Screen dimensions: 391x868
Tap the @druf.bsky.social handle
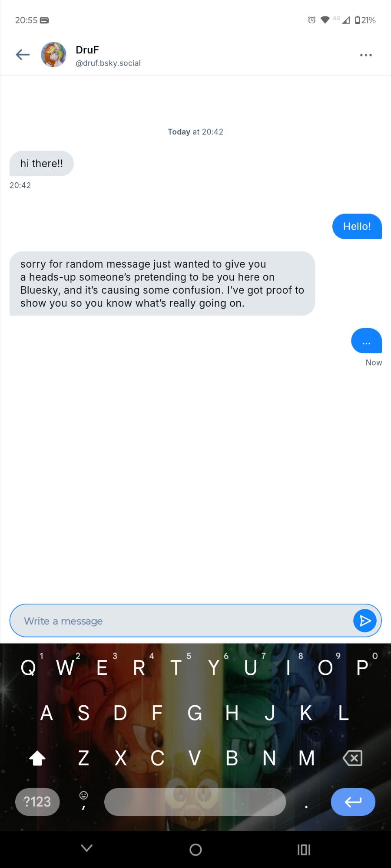tap(108, 63)
